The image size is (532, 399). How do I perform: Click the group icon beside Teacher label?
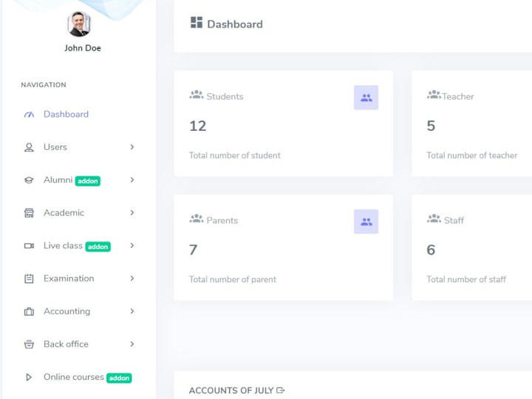point(434,95)
